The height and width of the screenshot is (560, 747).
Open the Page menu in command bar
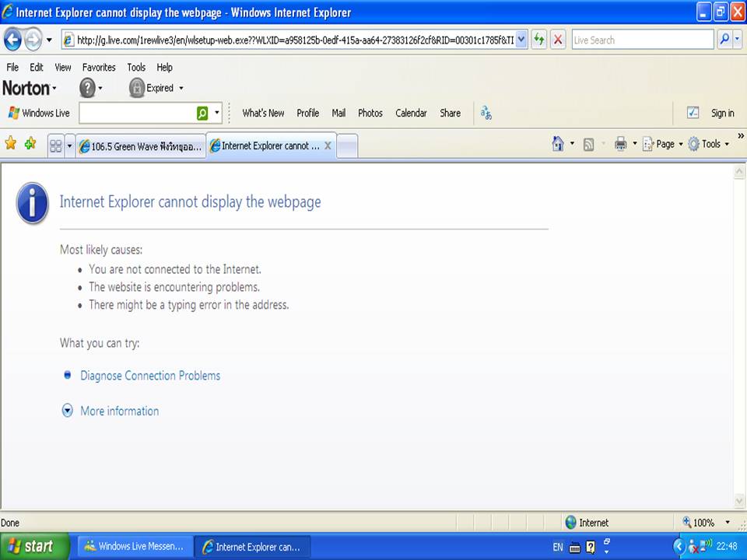tap(663, 144)
